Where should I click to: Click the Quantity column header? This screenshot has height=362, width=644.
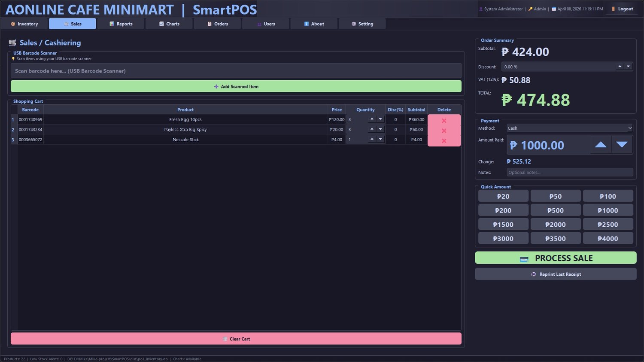click(x=365, y=110)
